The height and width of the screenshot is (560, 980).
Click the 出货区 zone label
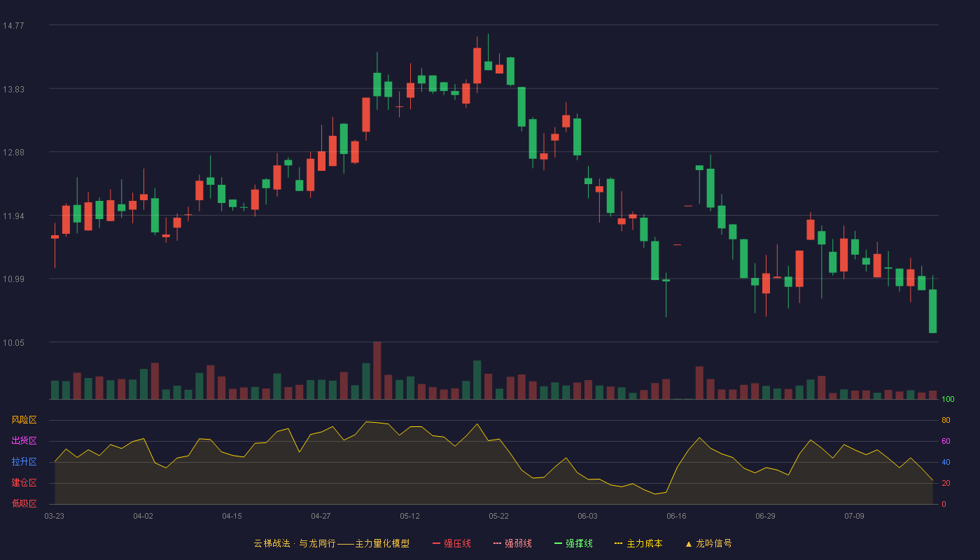pos(24,441)
